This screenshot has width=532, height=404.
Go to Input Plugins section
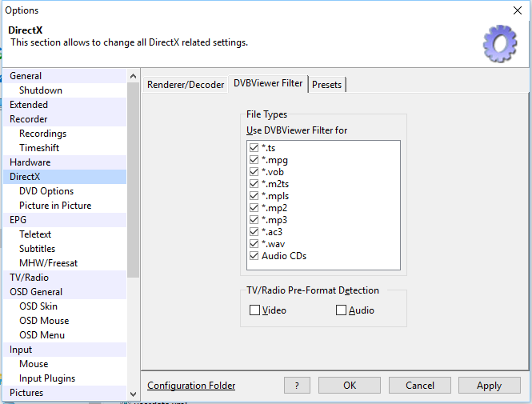coord(47,378)
